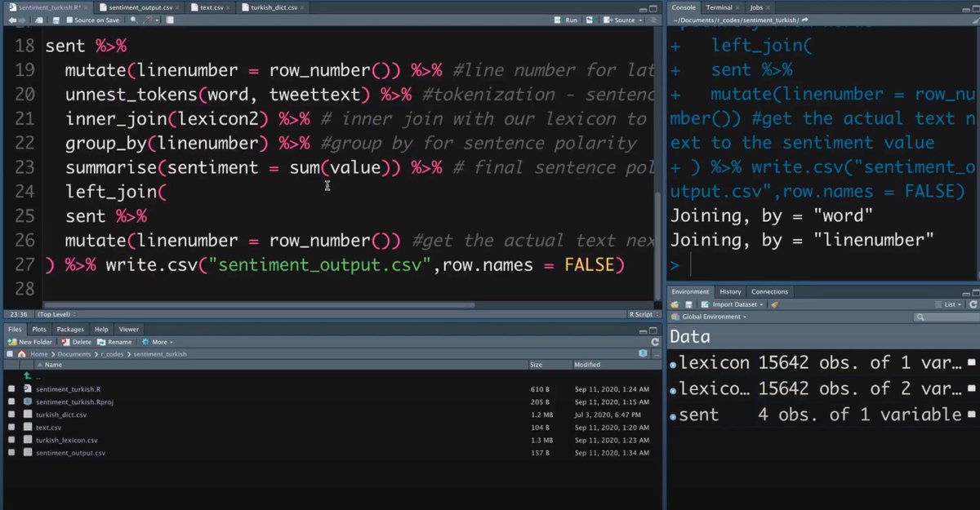
Task: Browse folders ellipsis button in Files
Action: click(x=656, y=353)
